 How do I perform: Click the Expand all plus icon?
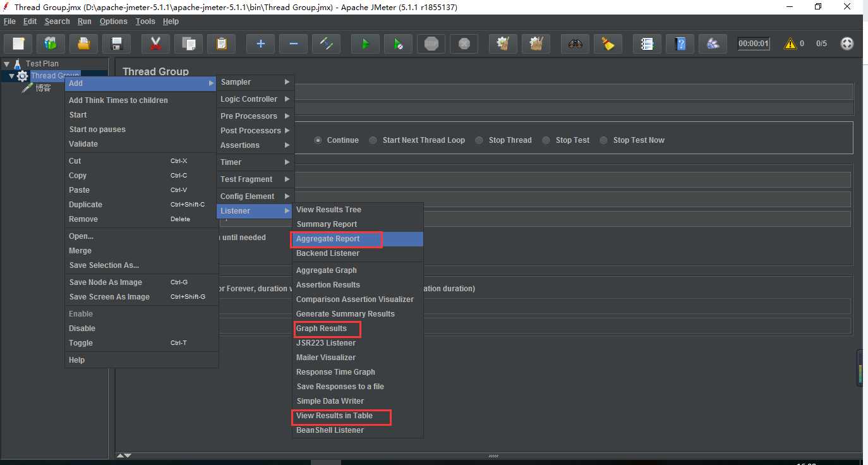tap(260, 44)
